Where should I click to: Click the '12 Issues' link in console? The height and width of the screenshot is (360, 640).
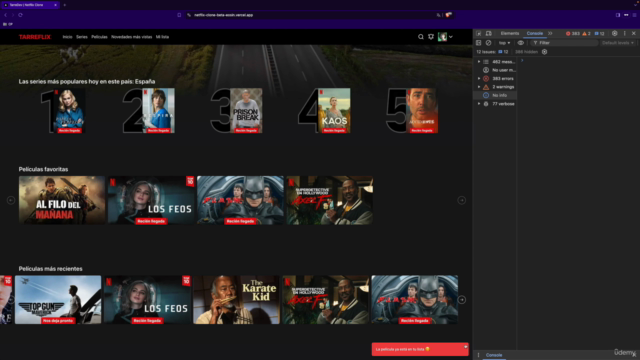[492, 52]
